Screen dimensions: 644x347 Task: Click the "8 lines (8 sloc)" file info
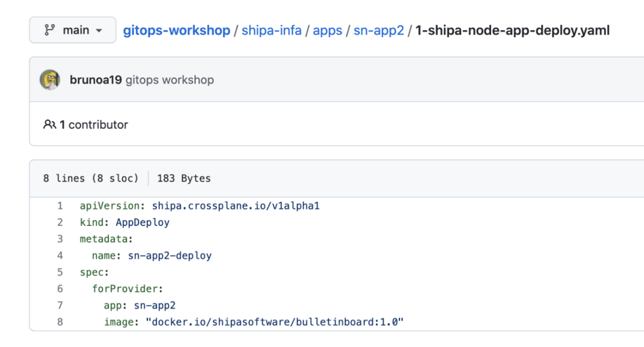coord(90,178)
